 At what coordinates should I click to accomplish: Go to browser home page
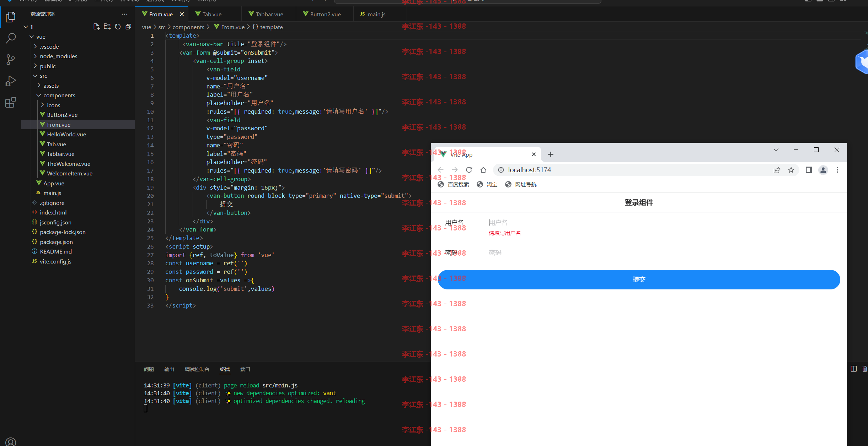[x=483, y=170]
